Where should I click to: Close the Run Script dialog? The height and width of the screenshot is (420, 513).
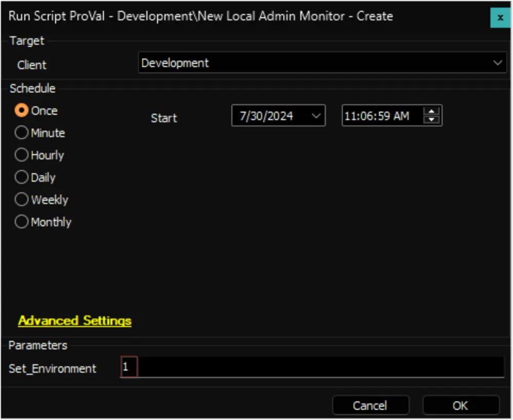(500, 17)
